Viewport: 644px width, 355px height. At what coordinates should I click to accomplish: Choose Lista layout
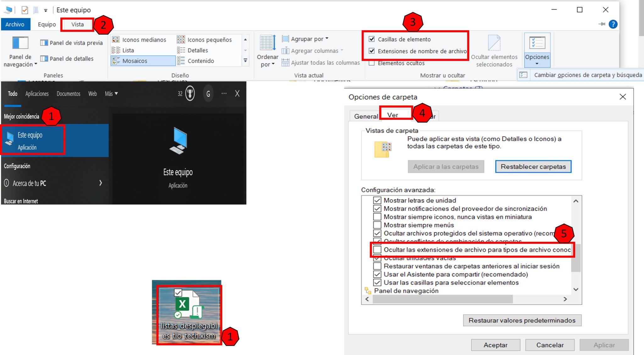pos(123,50)
